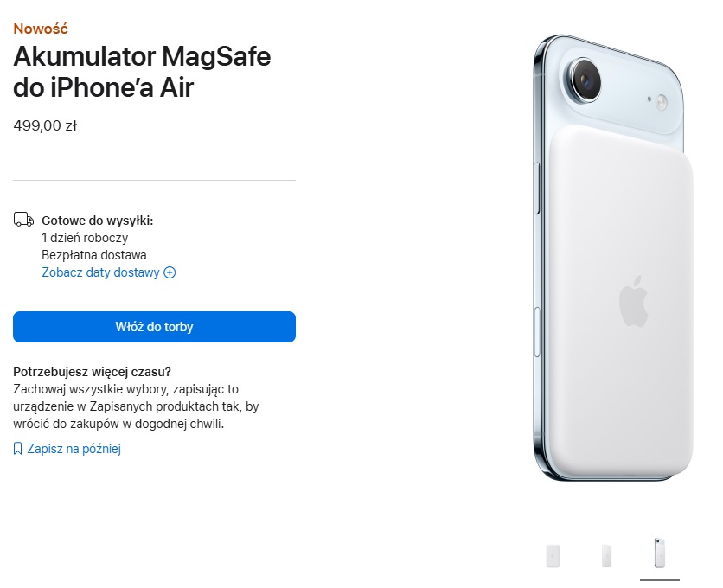Click the plus circle icon beside delivery dates
Viewport: 723px width, 588px height.
pos(170,272)
